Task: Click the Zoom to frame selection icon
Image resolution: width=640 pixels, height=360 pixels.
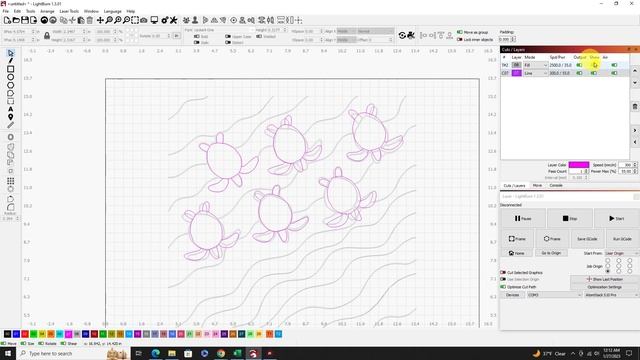Action: click(x=135, y=20)
